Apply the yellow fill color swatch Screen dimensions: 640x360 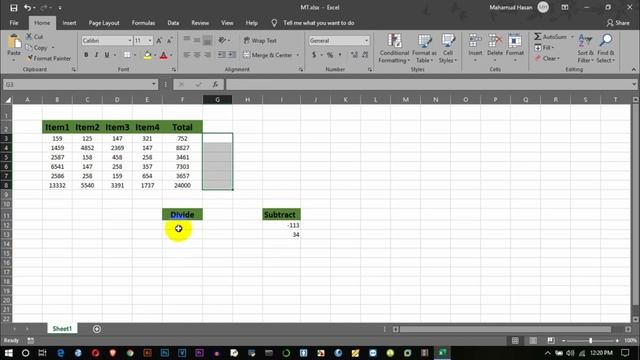147,55
